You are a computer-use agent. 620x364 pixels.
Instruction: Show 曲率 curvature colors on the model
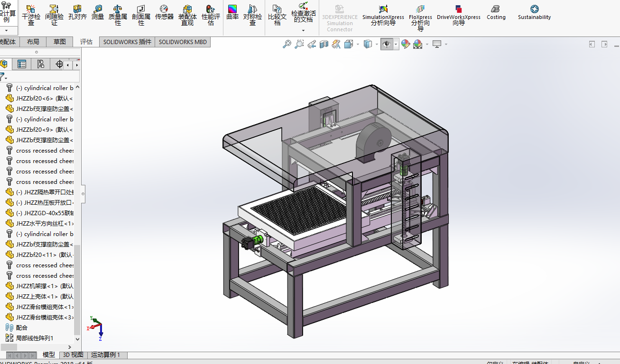[232, 13]
